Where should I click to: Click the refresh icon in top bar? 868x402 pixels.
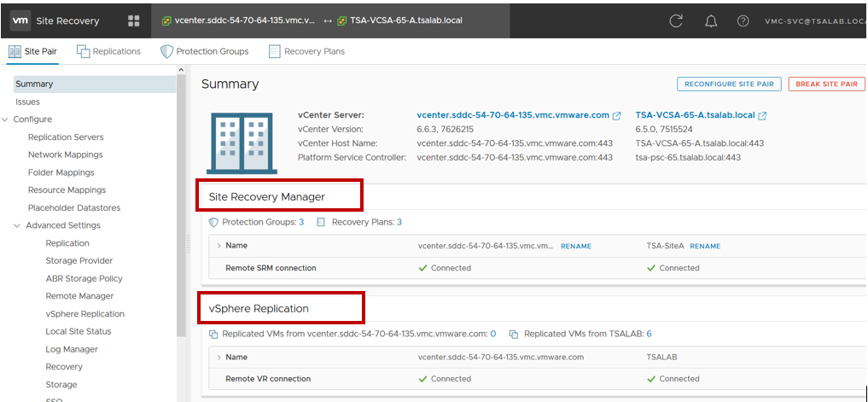point(676,20)
